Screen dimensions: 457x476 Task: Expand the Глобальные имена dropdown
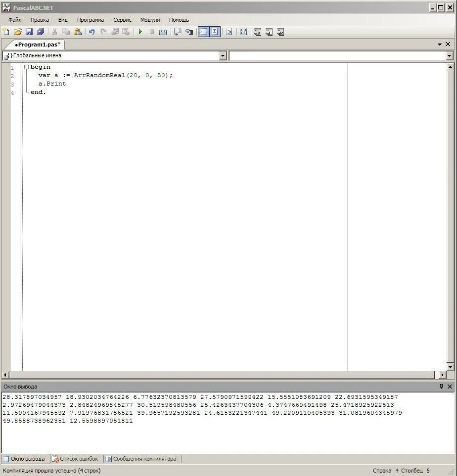(223, 56)
